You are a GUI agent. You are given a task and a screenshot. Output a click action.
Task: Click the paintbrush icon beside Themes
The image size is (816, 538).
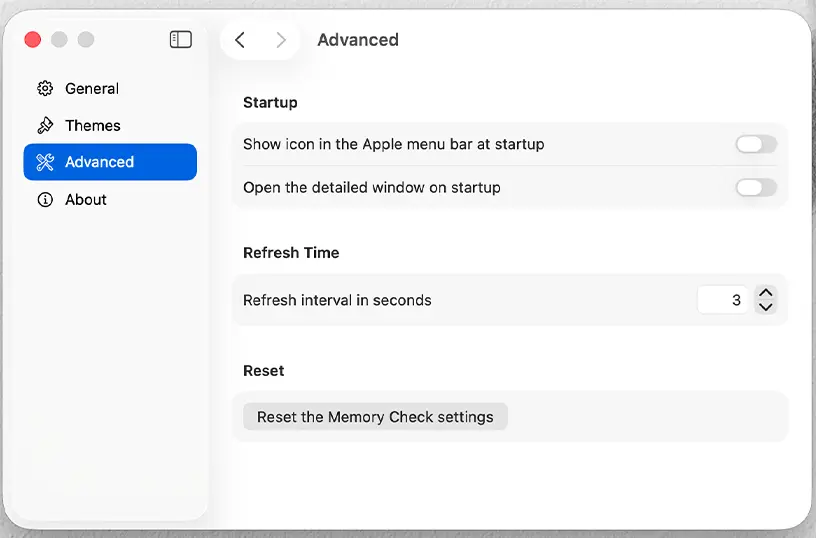coord(45,126)
